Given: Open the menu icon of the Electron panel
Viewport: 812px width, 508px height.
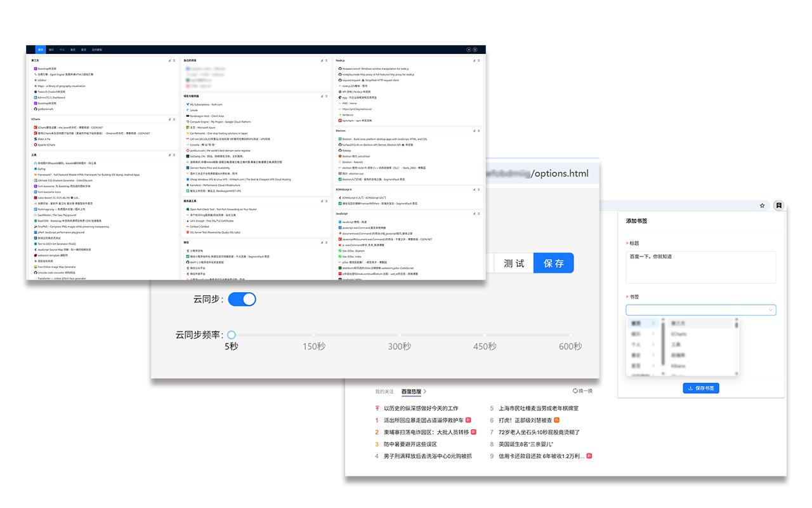Looking at the screenshot, I should (x=479, y=130).
